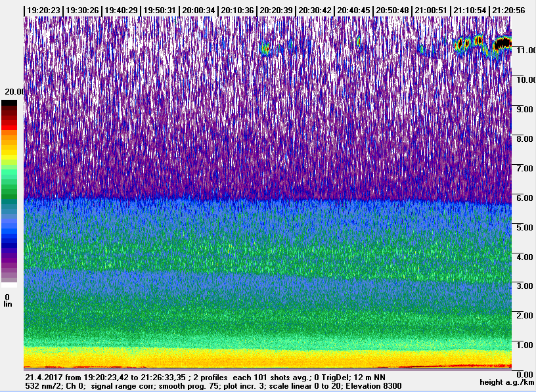The height and width of the screenshot is (392, 536).
Task: Click the 20:50:48 time label
Action: (392, 11)
